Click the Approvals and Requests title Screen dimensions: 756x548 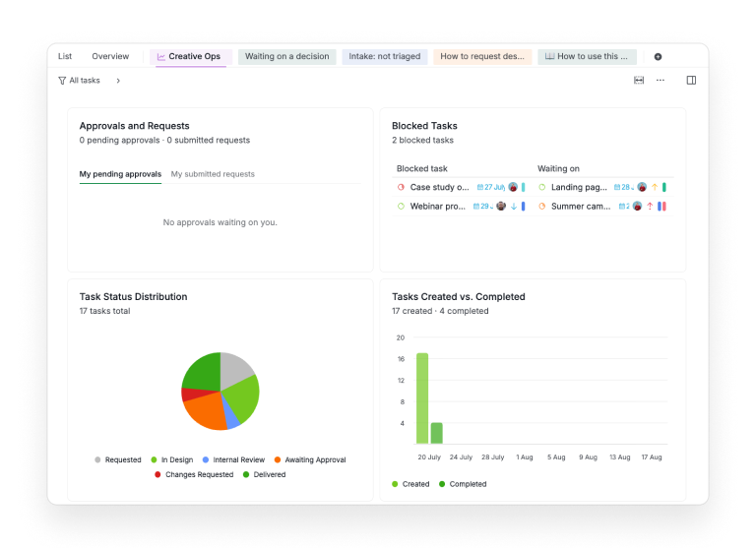pyautogui.click(x=134, y=126)
